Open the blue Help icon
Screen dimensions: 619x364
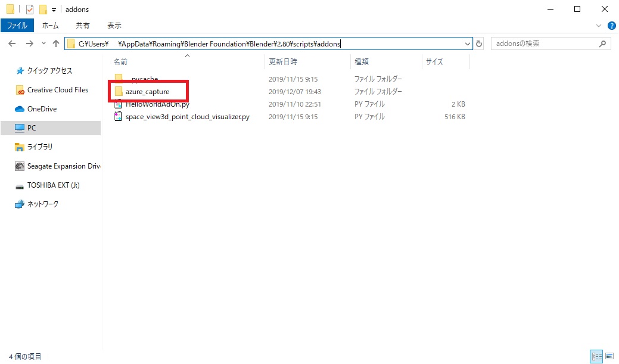pos(611,26)
